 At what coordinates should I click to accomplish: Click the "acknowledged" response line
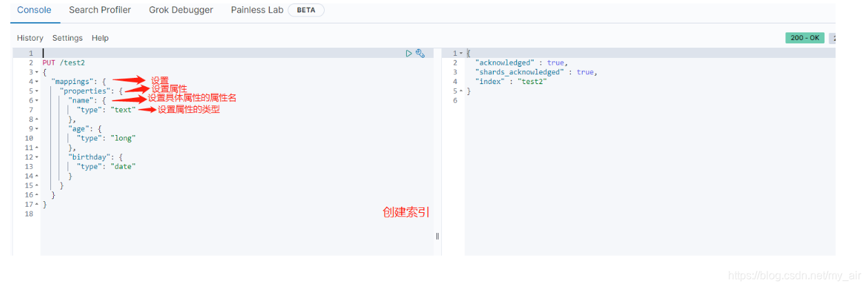pos(521,63)
